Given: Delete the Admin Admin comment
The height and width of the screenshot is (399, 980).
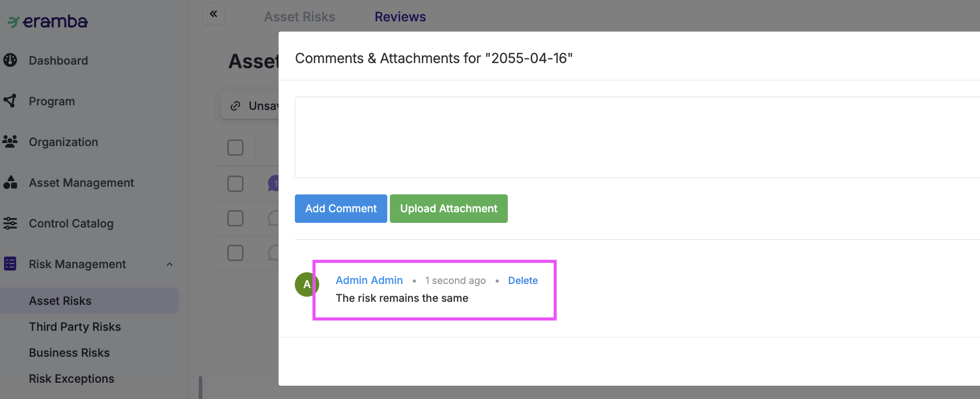Looking at the screenshot, I should tap(523, 280).
